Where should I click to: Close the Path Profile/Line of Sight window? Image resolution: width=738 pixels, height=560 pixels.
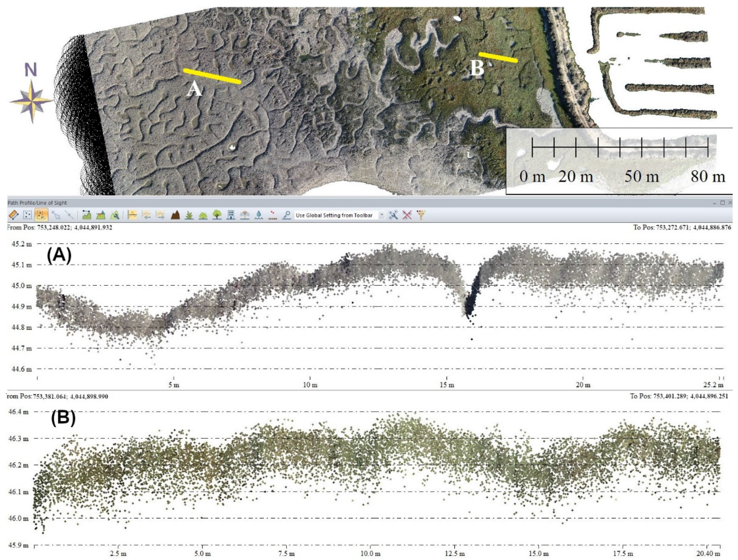730,203
